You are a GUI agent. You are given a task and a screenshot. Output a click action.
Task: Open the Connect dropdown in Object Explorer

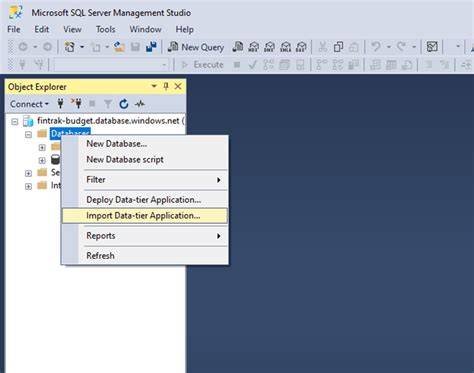click(29, 104)
